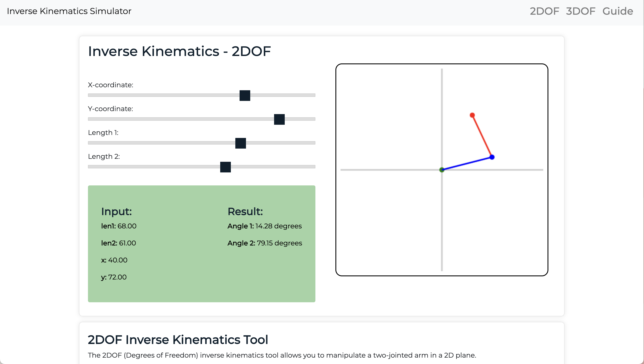
Task: Click the red arm link segment
Action: pos(482,136)
